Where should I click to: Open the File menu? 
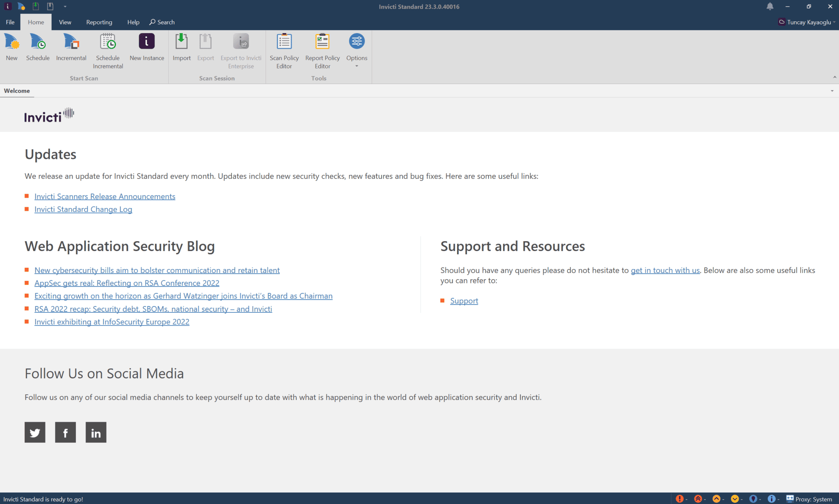tap(10, 22)
